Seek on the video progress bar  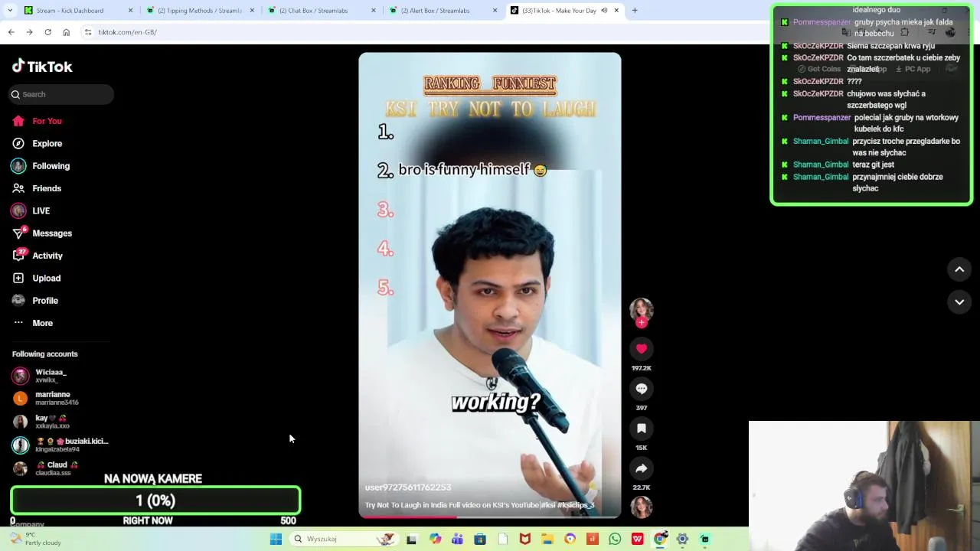(490, 517)
